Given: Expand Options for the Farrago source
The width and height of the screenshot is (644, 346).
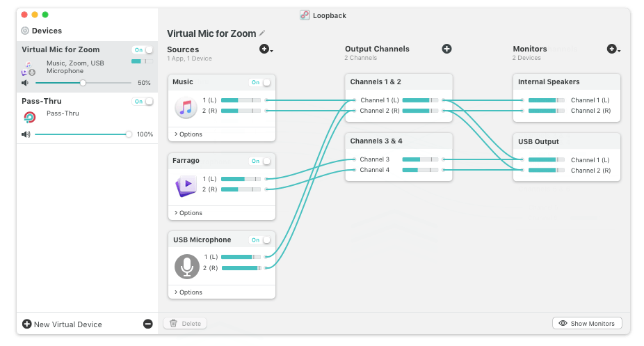Looking at the screenshot, I should click(188, 213).
